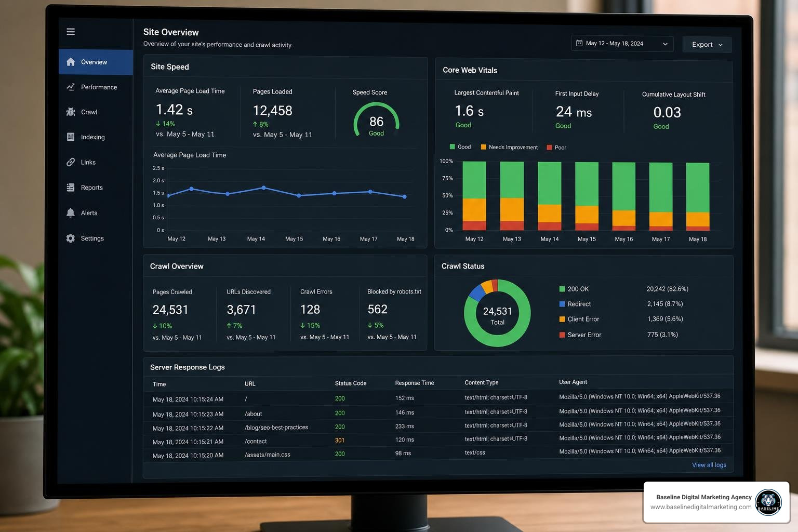The height and width of the screenshot is (532, 798).
Task: Open the hamburger menu icon
Action: (x=71, y=32)
